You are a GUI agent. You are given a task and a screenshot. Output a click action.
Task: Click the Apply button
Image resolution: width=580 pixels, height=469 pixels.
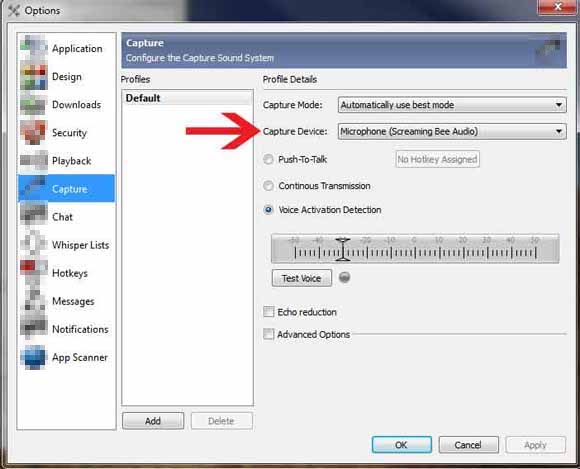click(535, 445)
